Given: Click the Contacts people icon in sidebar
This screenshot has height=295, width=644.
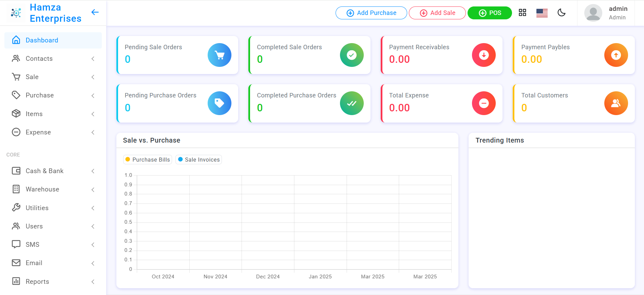Looking at the screenshot, I should coord(16,58).
